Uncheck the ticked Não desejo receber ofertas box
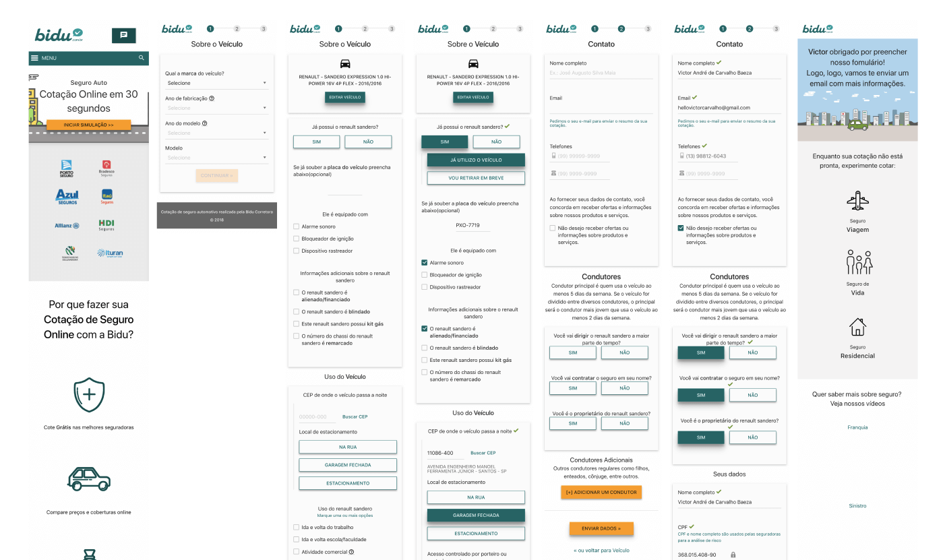This screenshot has height=560, width=943. pyautogui.click(x=681, y=228)
